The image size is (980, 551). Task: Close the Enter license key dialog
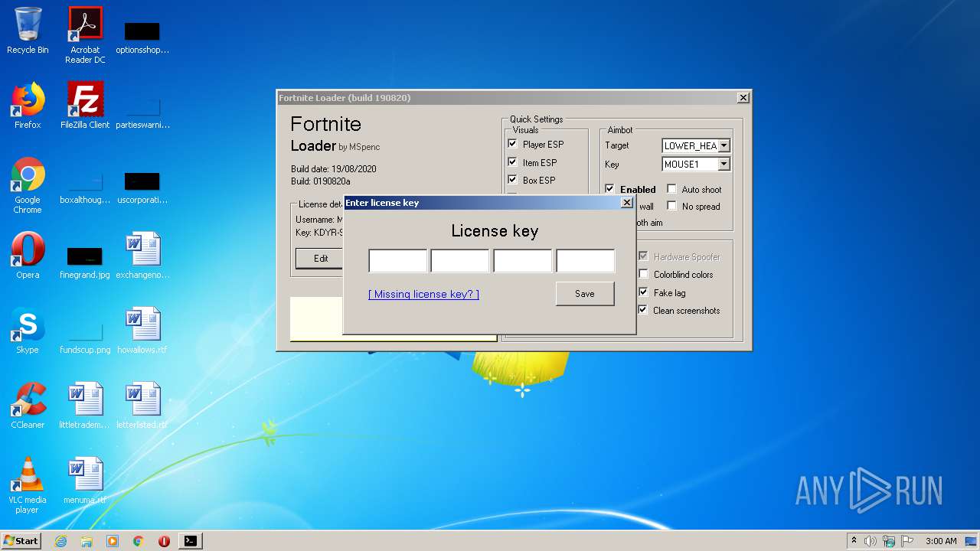pos(627,203)
